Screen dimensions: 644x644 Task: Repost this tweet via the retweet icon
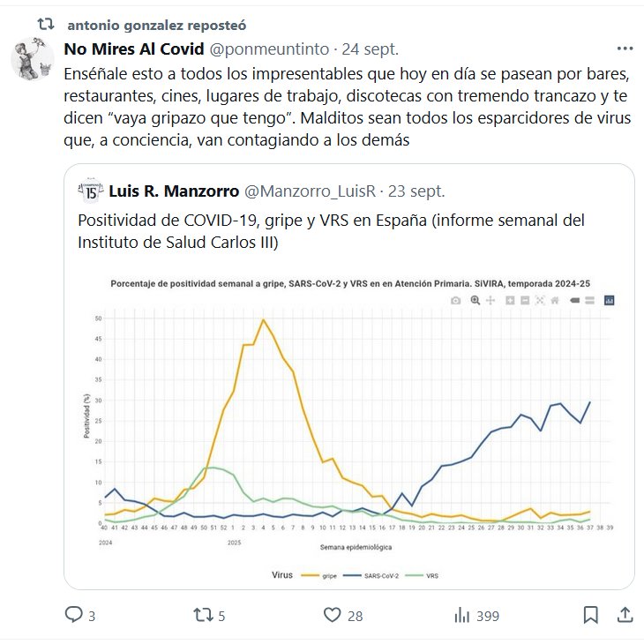click(x=204, y=615)
